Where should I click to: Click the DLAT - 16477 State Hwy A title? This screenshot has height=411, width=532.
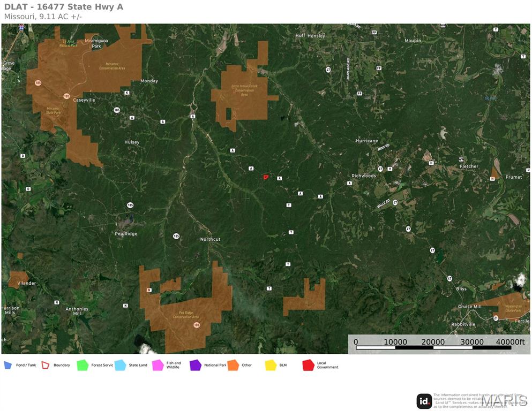64,7
